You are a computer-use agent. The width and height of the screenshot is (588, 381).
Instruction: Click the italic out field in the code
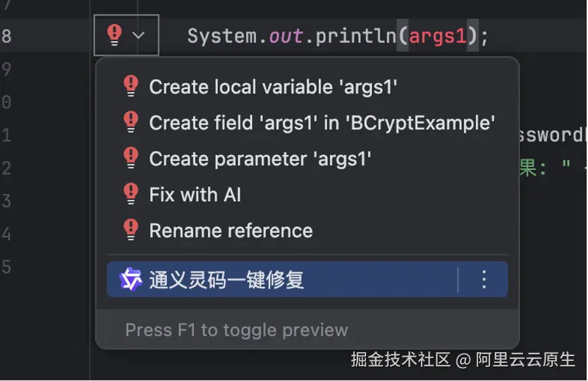pos(286,36)
